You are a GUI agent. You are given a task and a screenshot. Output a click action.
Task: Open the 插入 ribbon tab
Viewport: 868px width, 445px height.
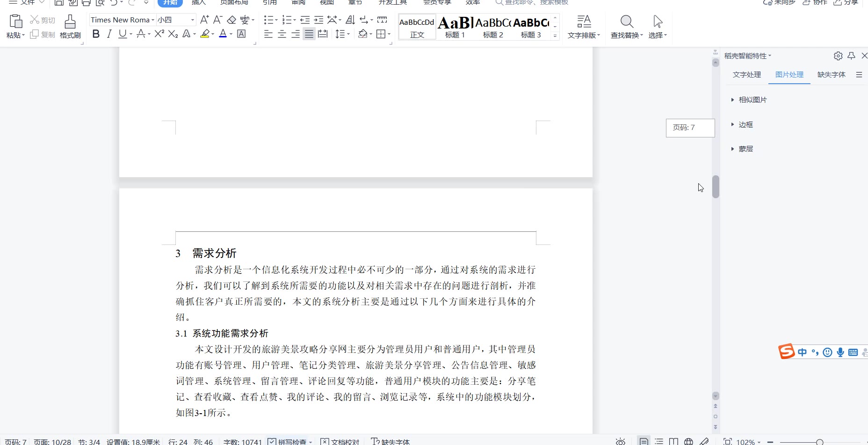[x=199, y=2]
